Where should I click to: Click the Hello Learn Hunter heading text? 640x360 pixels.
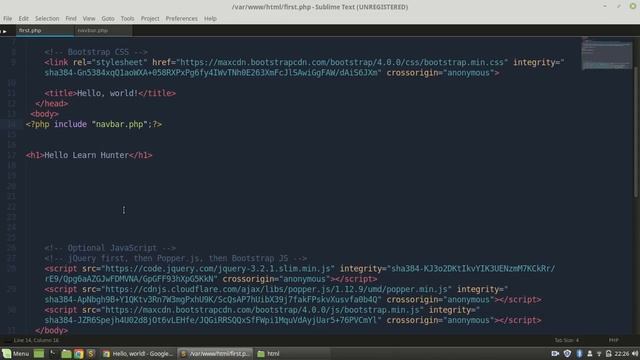coord(86,155)
